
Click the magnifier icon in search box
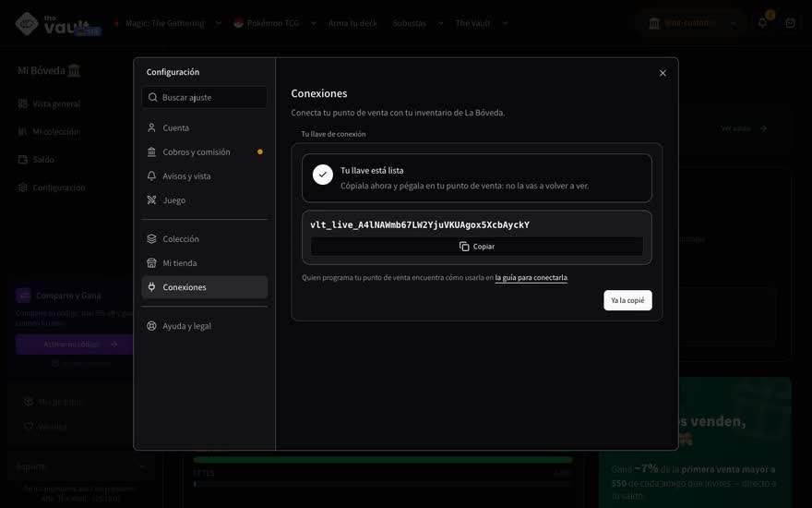click(x=153, y=98)
